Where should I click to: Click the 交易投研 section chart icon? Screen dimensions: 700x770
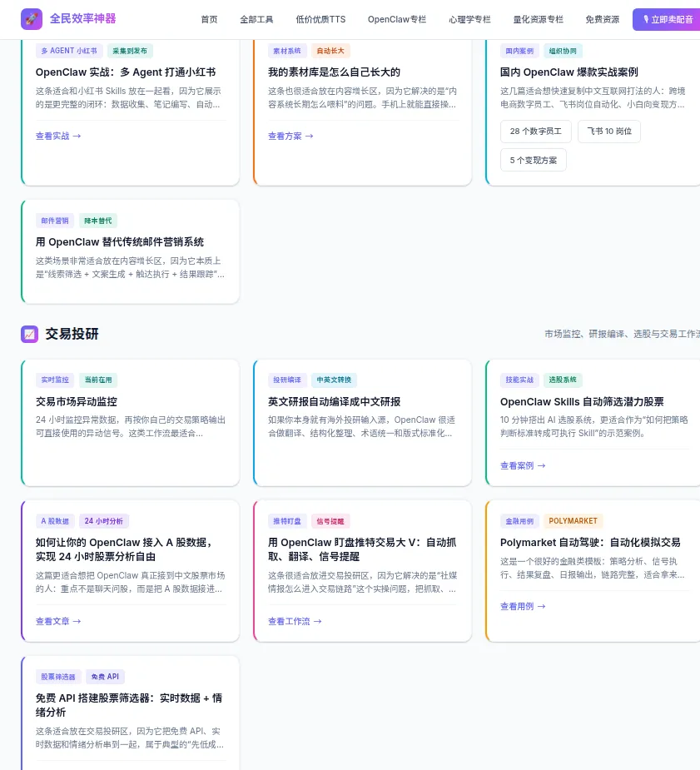pyautogui.click(x=29, y=335)
